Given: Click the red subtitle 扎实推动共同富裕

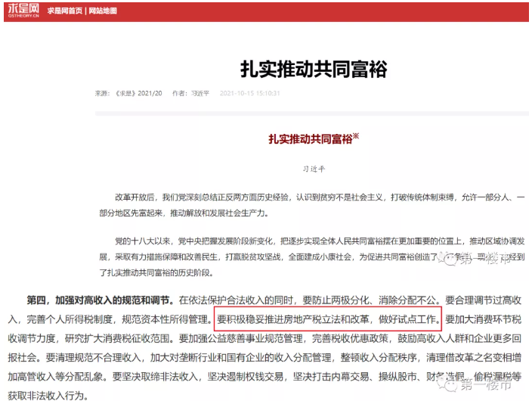Looking at the screenshot, I should (311, 139).
